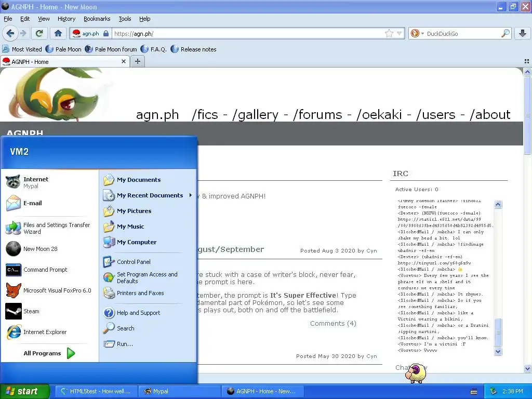Follow the /users site link
The width and height of the screenshot is (532, 399).
click(x=436, y=115)
